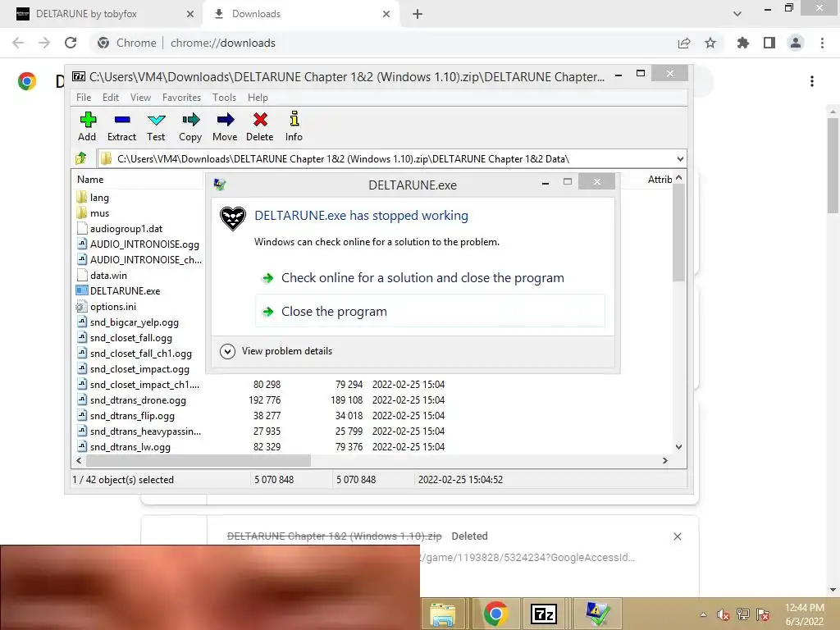
Task: Toggle Chrome side panel icon
Action: (x=769, y=43)
